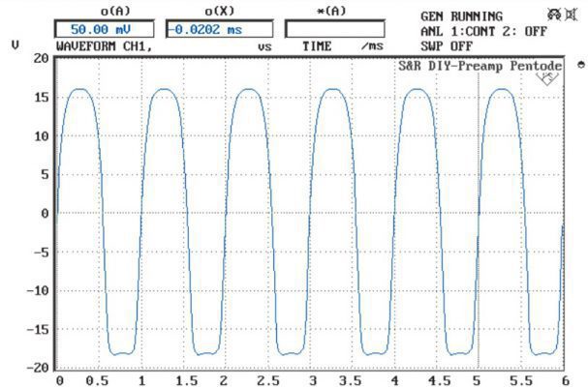This screenshot has width=588, height=387.
Task: Click the TIME axis label
Action: 317,46
